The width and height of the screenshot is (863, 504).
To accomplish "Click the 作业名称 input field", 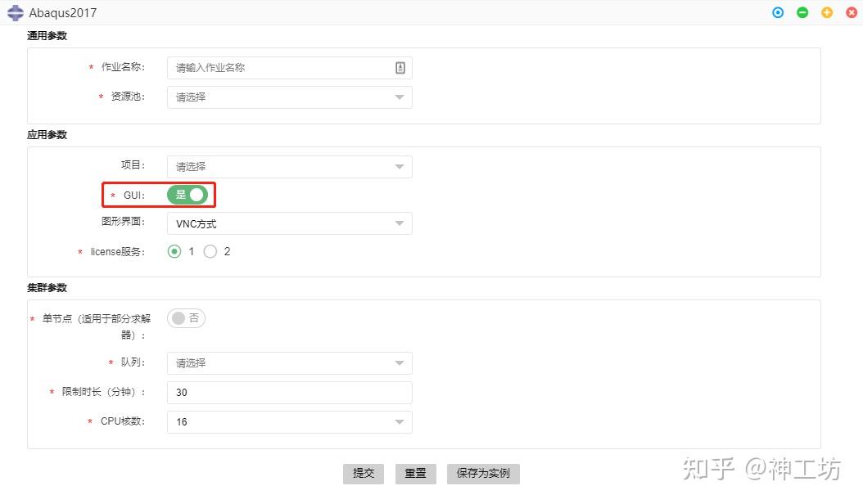I will [290, 68].
